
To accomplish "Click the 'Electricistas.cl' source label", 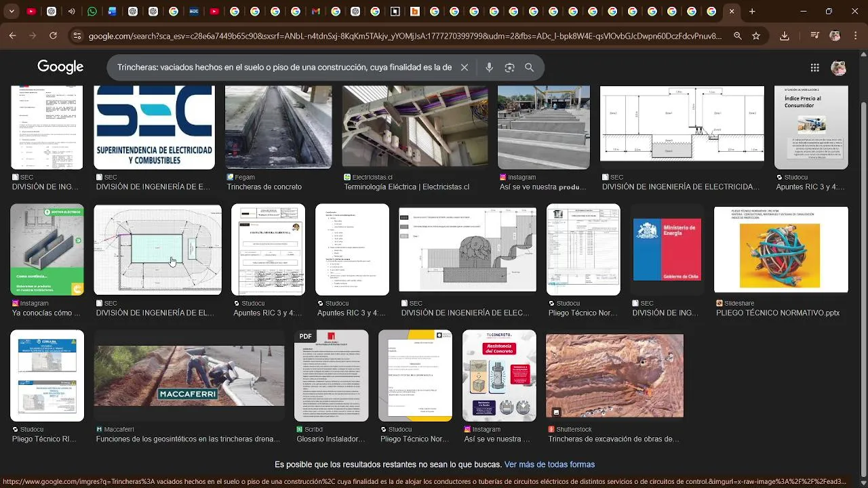I will coord(372,177).
